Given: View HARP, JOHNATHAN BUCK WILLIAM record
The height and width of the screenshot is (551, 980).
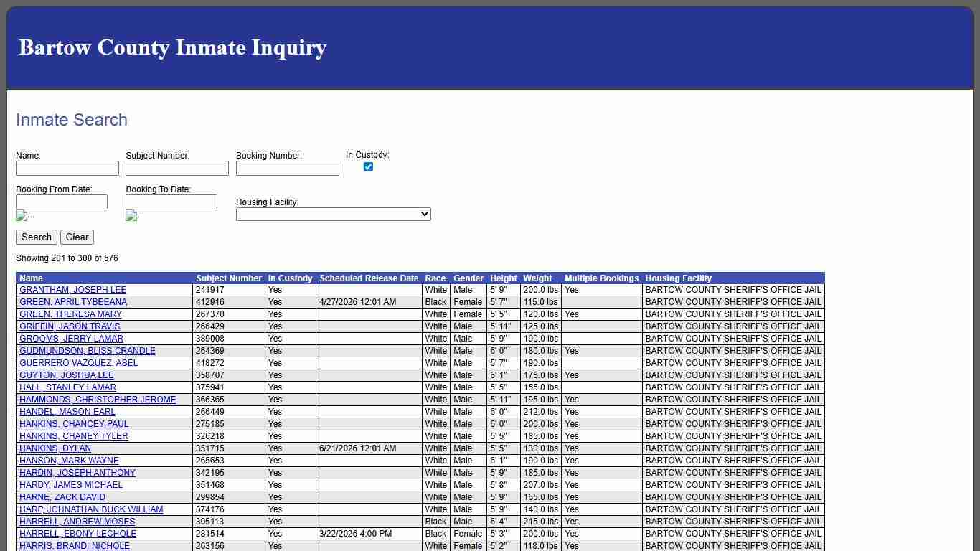Looking at the screenshot, I should coord(90,509).
